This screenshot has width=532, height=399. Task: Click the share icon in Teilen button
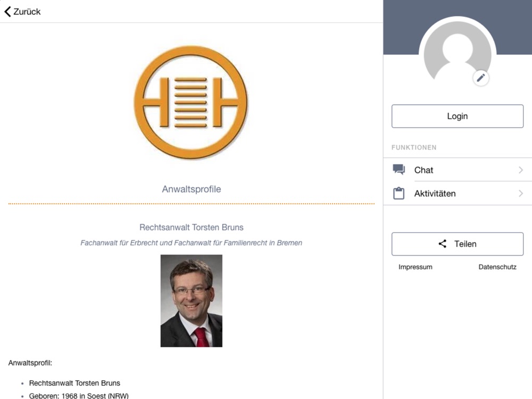pos(443,244)
